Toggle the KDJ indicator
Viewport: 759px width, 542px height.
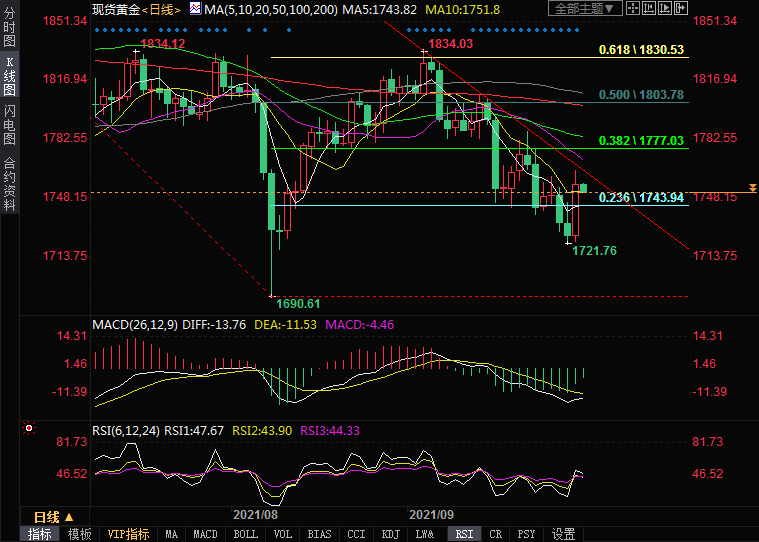coord(390,534)
